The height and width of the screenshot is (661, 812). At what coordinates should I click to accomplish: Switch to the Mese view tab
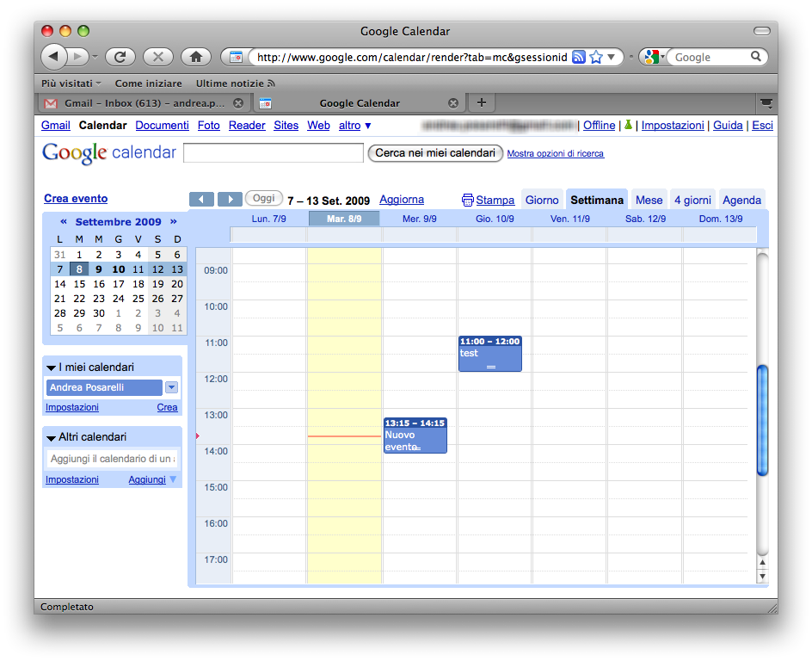coord(649,200)
